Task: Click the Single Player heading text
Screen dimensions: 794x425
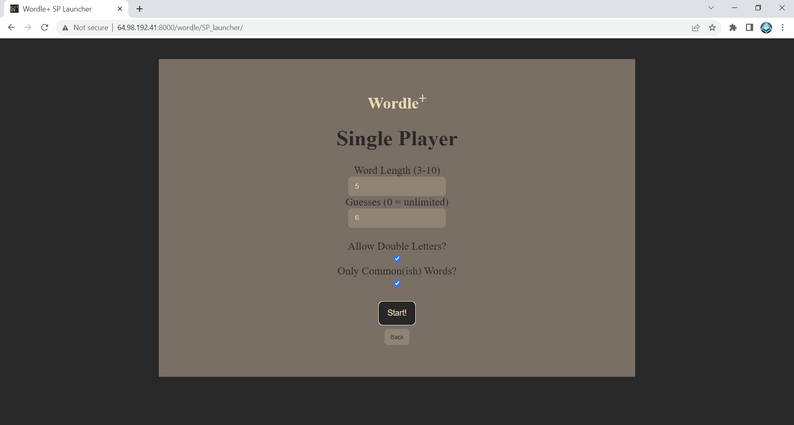Action: click(x=396, y=138)
